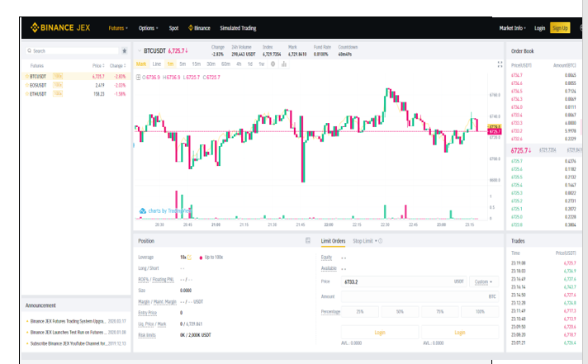Collapse the OHLC legend box icon
The height and width of the screenshot is (364, 588).
point(138,78)
